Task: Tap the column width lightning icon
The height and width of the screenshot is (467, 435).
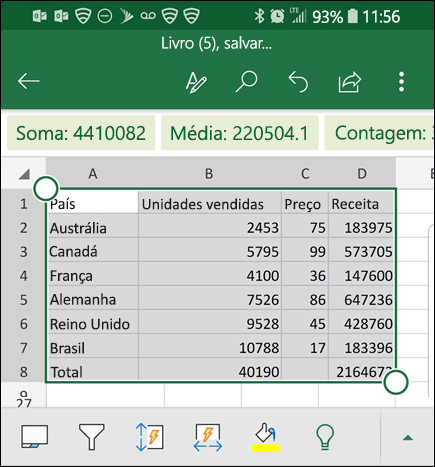Action: coord(208,437)
